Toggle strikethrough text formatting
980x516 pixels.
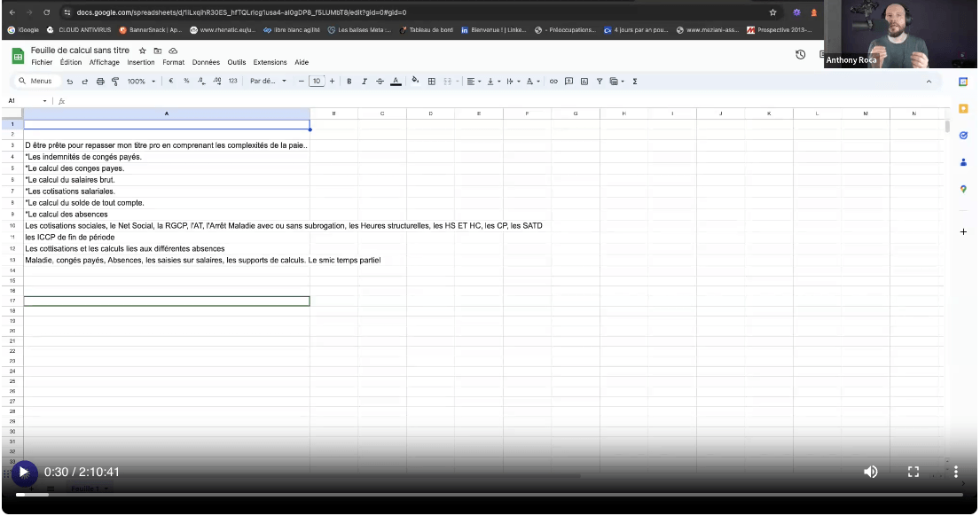[x=380, y=82]
